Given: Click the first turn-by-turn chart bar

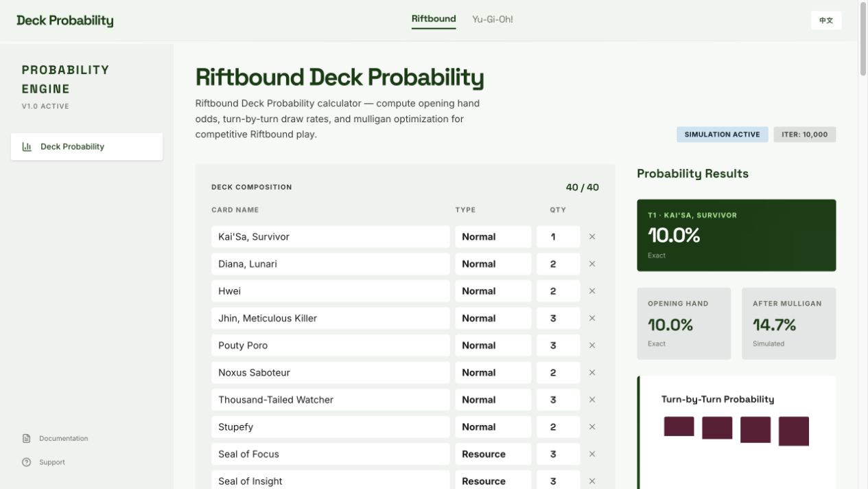Looking at the screenshot, I should 679,427.
